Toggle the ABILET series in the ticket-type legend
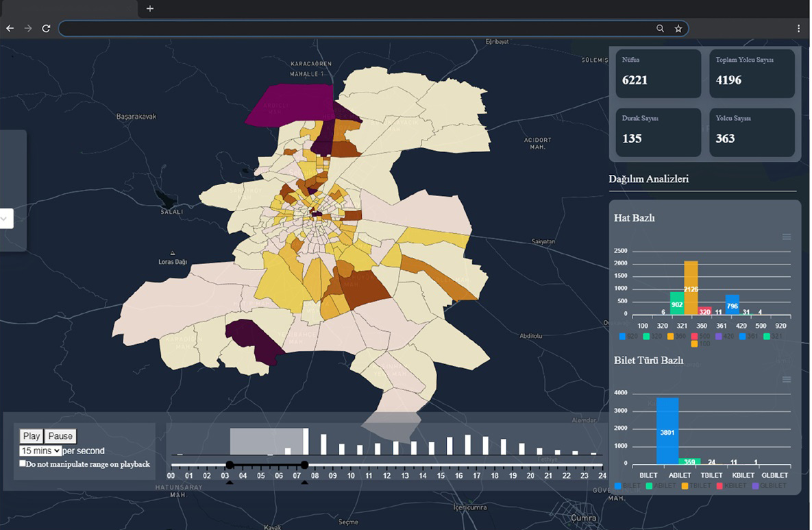Image resolution: width=812 pixels, height=530 pixels. click(x=659, y=486)
